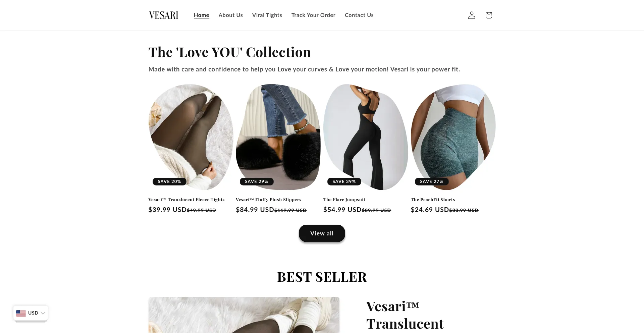Image resolution: width=644 pixels, height=333 pixels.
Task: Expand the USD currency dropdown chevron
Action: point(43,313)
